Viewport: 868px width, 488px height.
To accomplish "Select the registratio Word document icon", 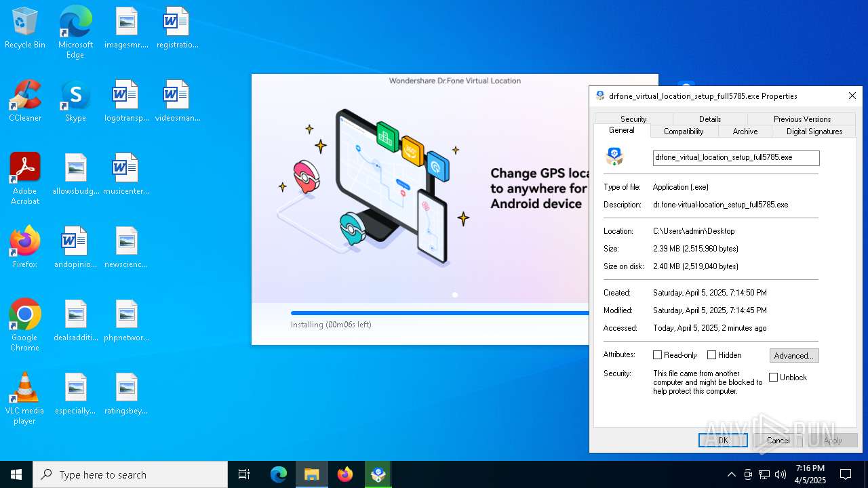I will point(177,28).
